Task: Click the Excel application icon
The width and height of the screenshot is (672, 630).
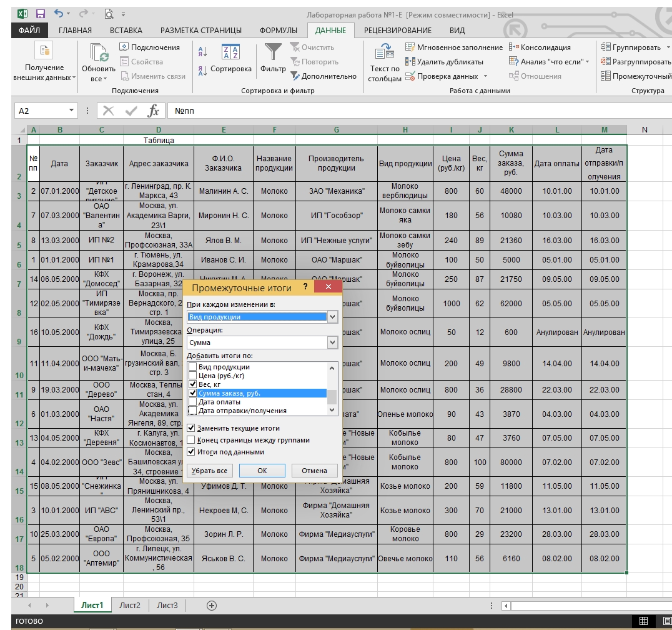Action: tap(22, 14)
